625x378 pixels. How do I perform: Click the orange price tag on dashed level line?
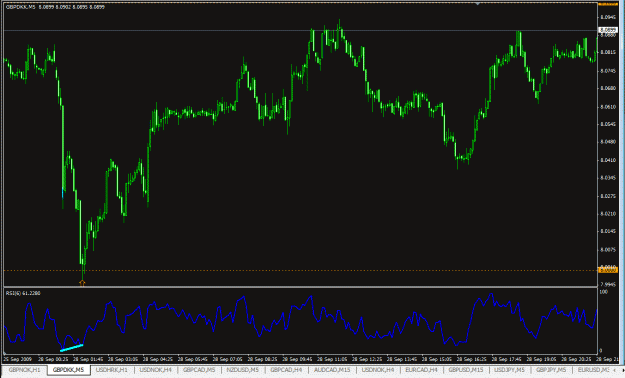[608, 270]
